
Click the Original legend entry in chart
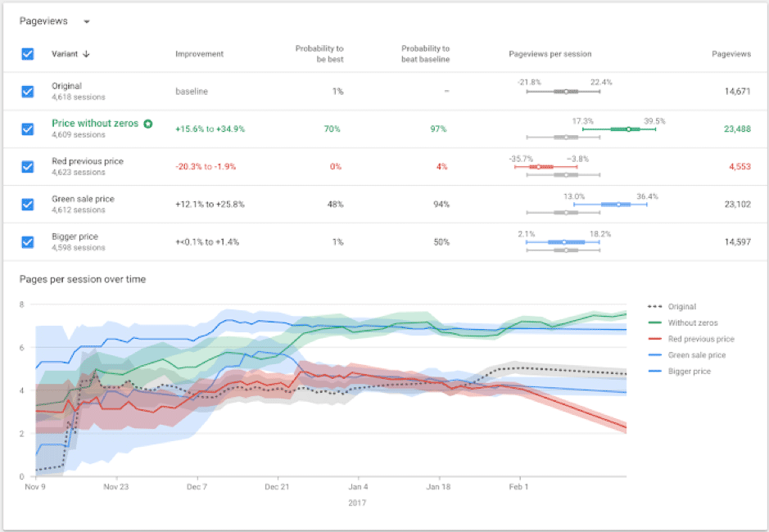point(681,307)
